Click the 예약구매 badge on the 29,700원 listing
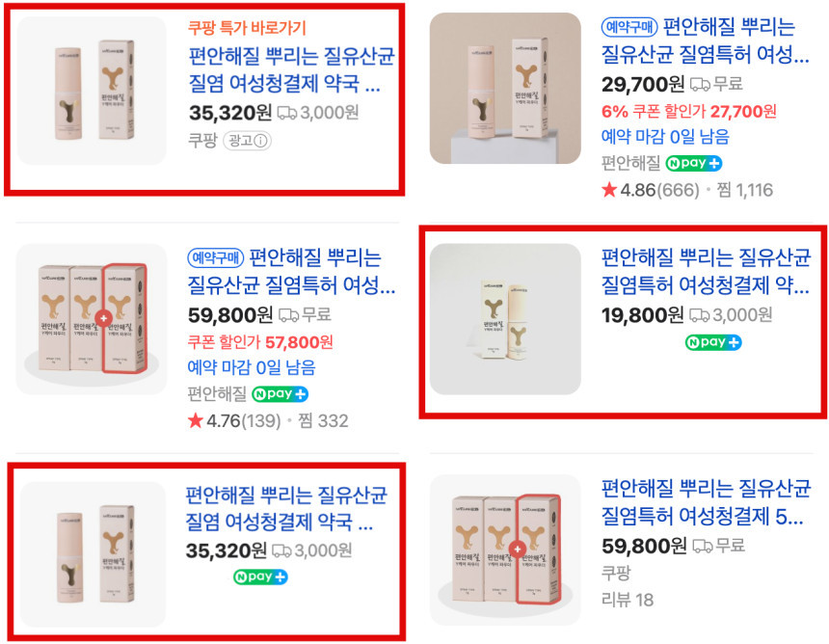Viewport: 829px width, 644px height. click(x=629, y=26)
